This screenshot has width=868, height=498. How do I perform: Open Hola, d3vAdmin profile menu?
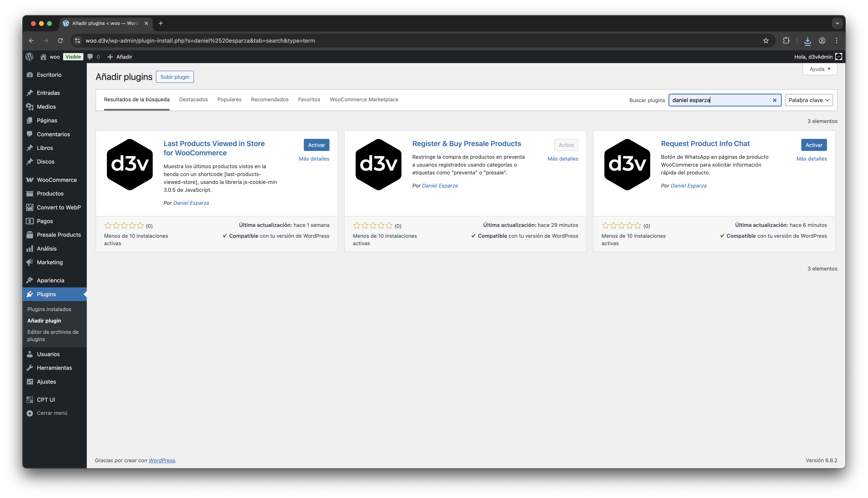coord(818,57)
